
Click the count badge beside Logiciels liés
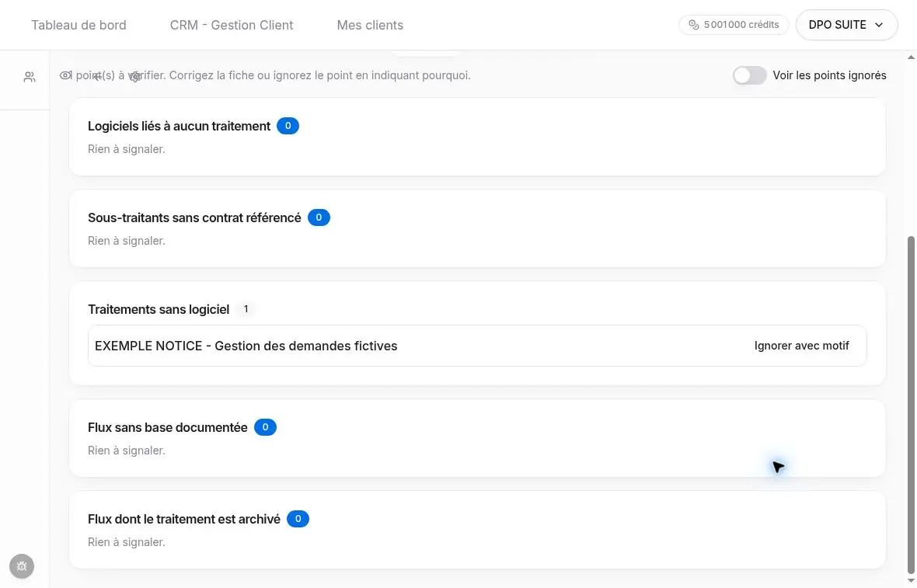coord(288,127)
